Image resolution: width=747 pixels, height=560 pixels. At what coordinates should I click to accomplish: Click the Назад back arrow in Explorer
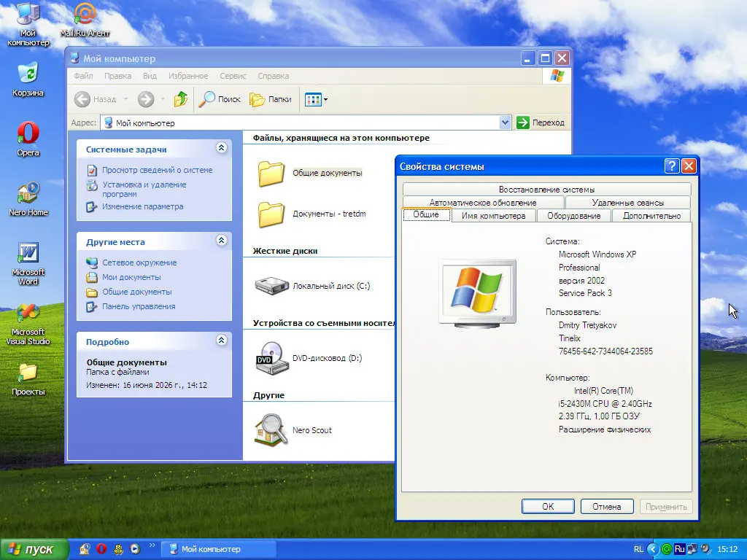(96, 99)
